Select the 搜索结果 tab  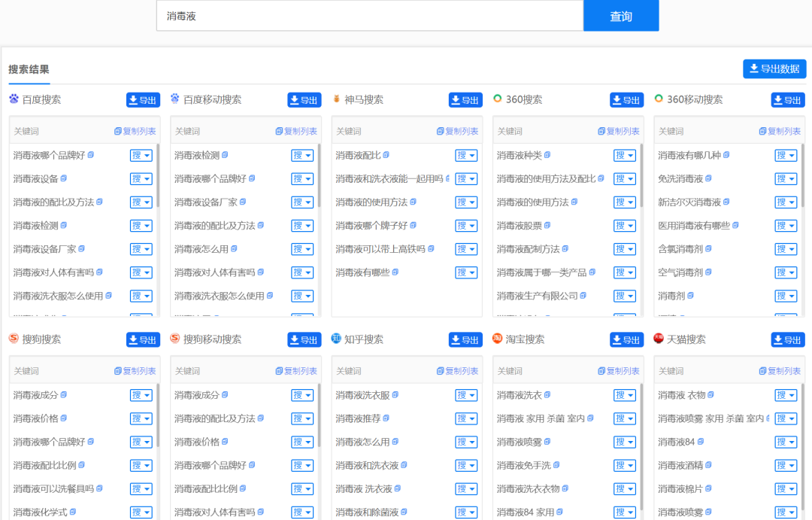pos(29,69)
